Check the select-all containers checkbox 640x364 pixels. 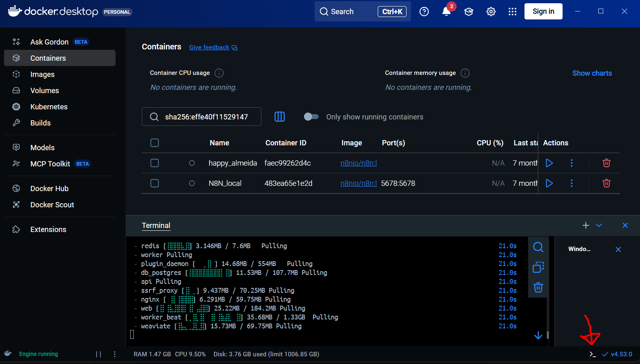tap(154, 143)
